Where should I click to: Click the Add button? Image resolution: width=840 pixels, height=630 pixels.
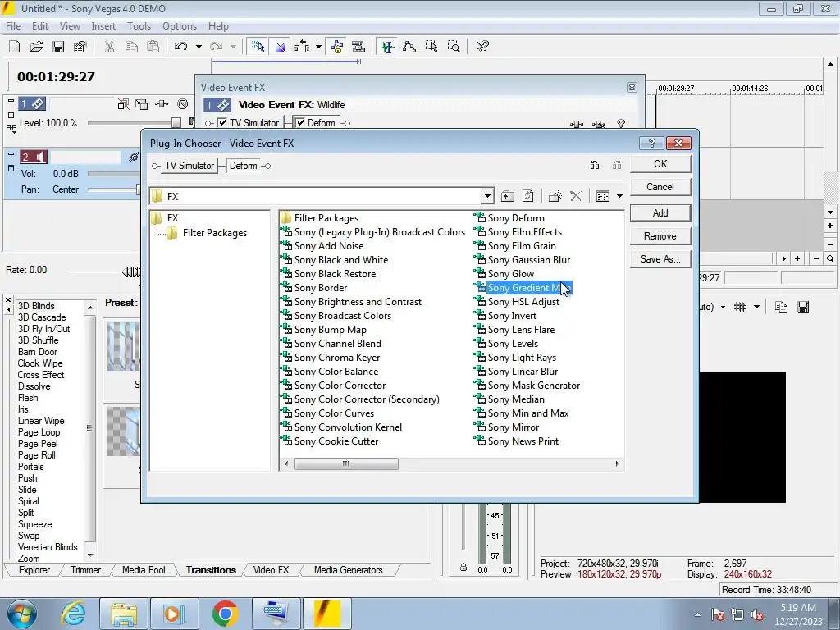coord(660,212)
